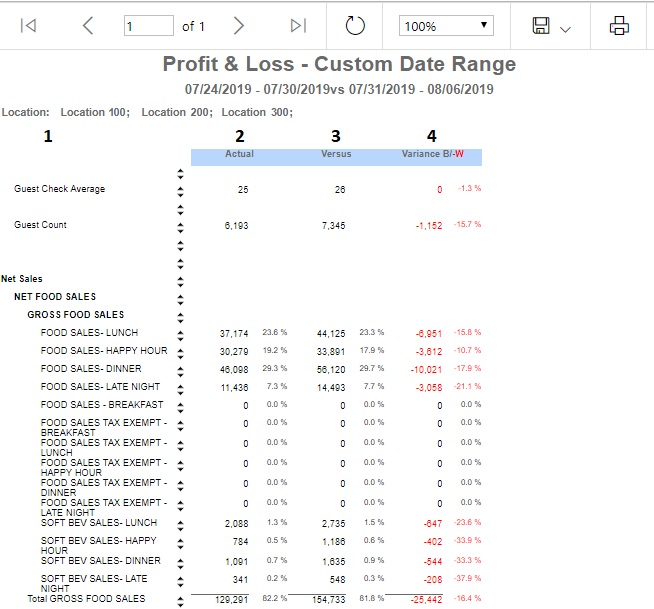654x609 pixels.
Task: Click the total variance -25,442
Action: 426,600
